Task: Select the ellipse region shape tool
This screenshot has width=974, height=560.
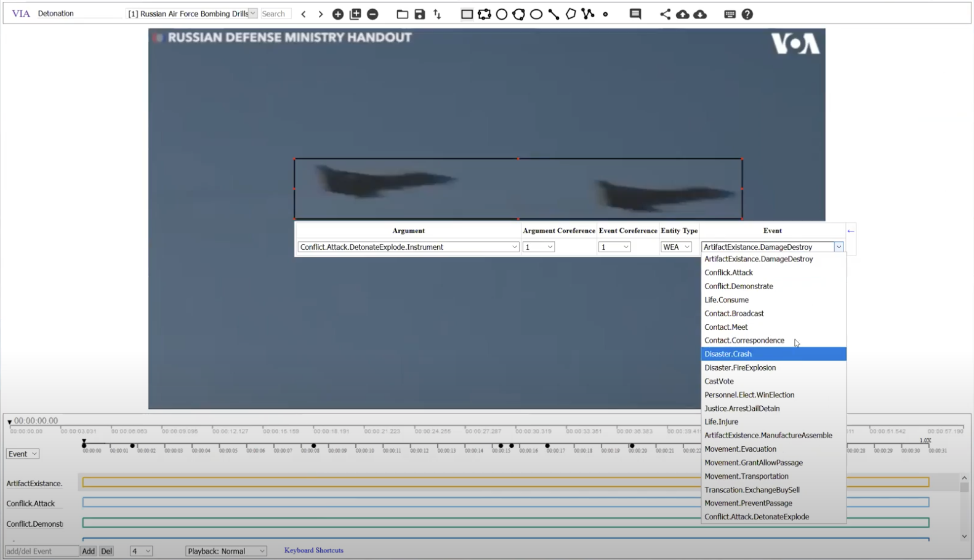Action: tap(536, 14)
